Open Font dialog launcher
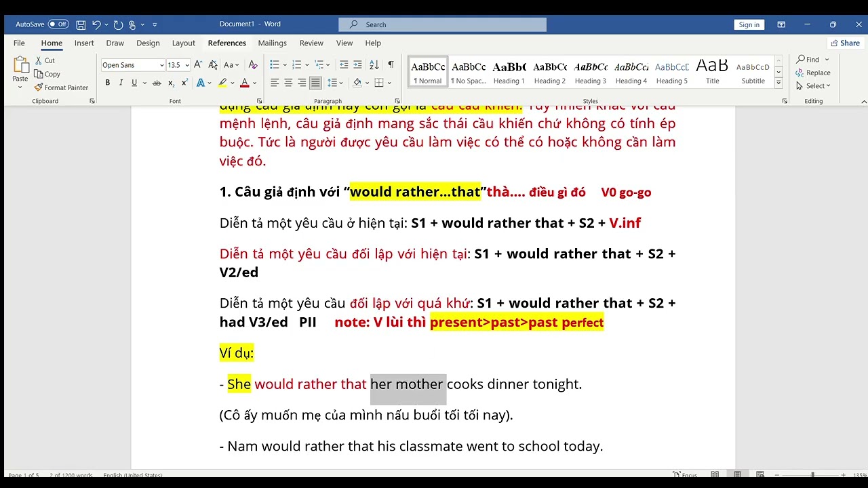This screenshot has width=868, height=488. (x=259, y=101)
